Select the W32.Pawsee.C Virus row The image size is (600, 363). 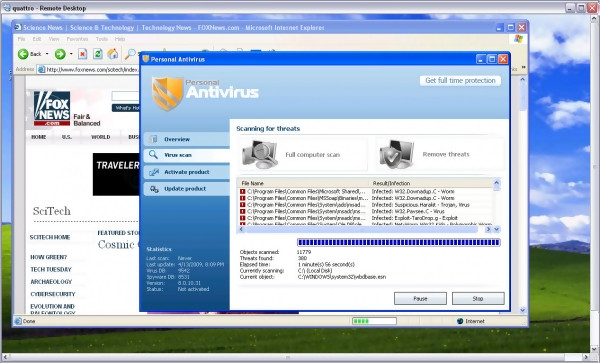[x=365, y=211]
